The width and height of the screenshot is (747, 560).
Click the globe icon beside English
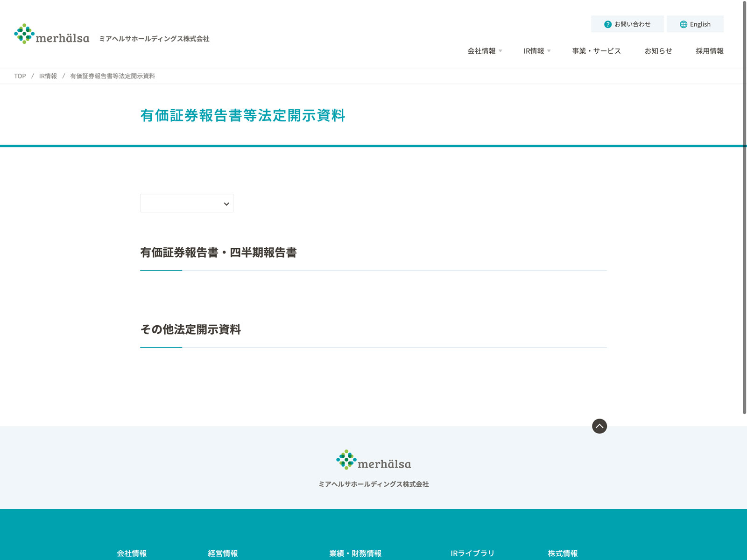[x=683, y=24]
